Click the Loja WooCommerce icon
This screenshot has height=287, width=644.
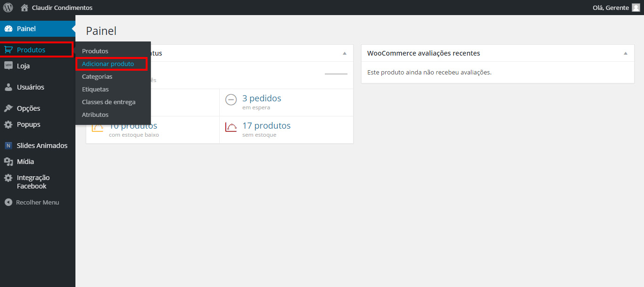point(8,66)
